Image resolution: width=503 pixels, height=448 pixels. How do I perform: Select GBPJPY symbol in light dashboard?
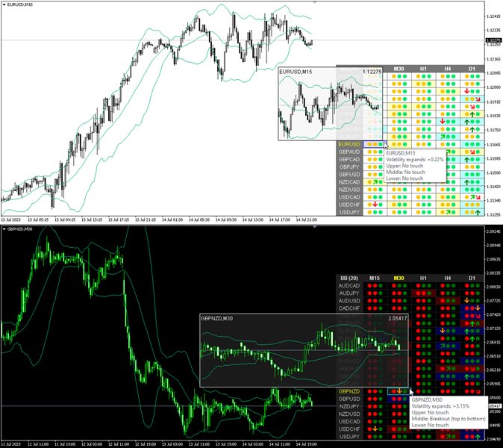349,167
